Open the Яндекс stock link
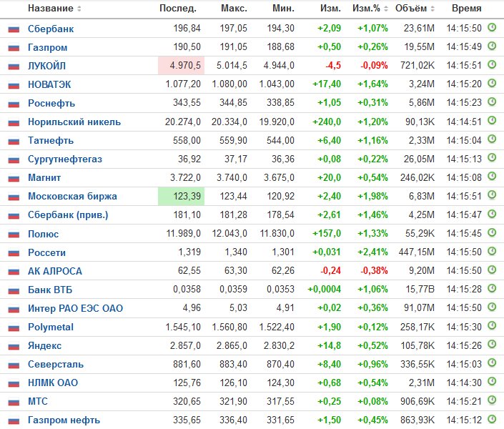This screenshot has width=504, height=429. pyautogui.click(x=44, y=346)
